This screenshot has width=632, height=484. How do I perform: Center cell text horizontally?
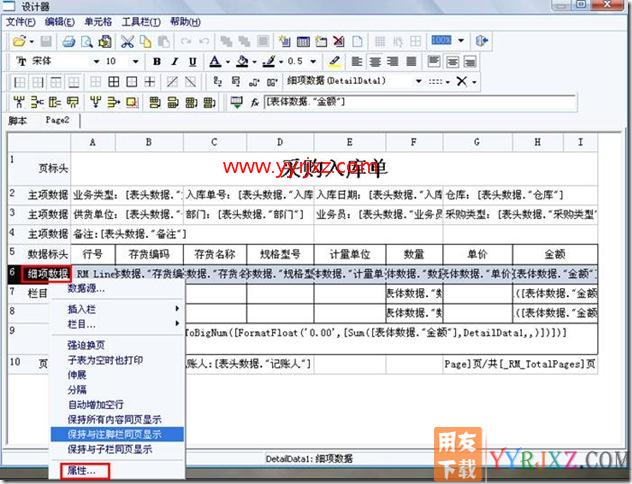[x=375, y=61]
